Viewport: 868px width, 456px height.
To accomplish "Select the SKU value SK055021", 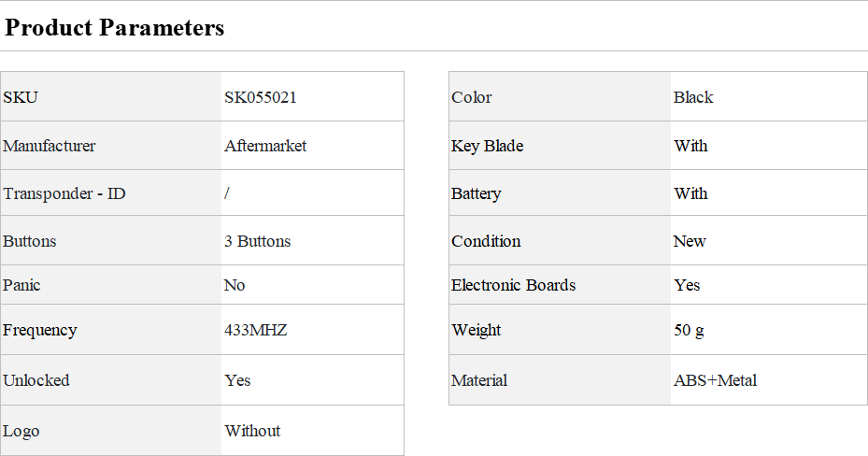I will pos(261,97).
